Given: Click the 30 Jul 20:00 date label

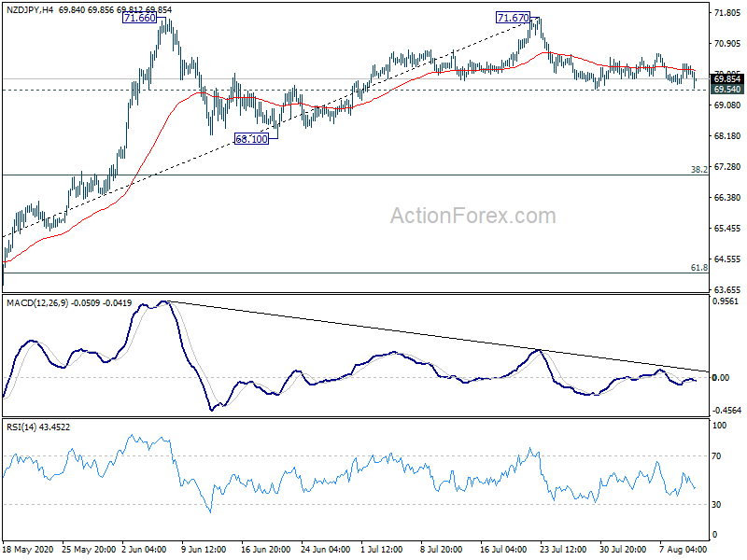Looking at the screenshot, I should point(622,549).
